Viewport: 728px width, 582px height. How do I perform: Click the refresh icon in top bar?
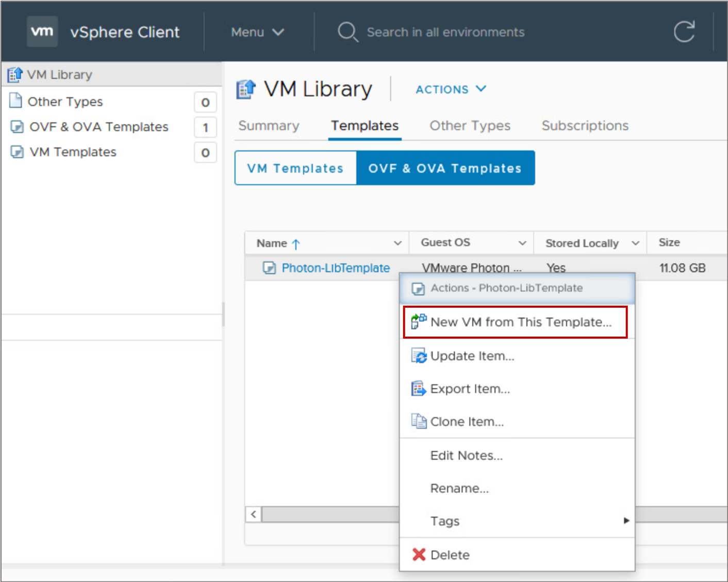[x=684, y=32]
